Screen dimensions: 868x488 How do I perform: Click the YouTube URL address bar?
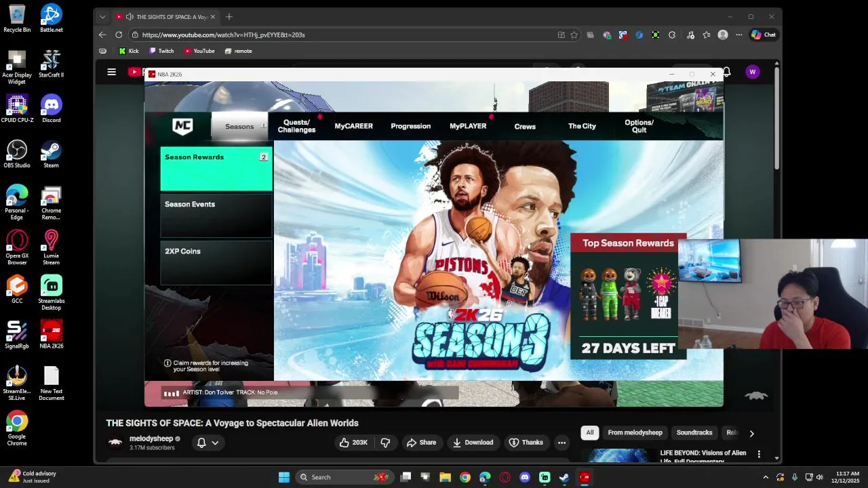pyautogui.click(x=346, y=35)
